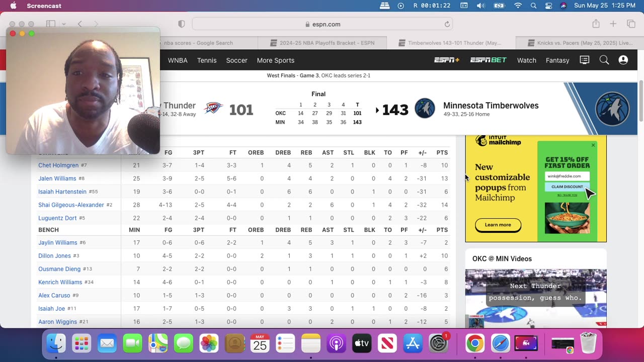Viewport: 644px width, 362px height.
Task: Open sidebar dropdown chevron in Safari toolbar
Action: 63,24
